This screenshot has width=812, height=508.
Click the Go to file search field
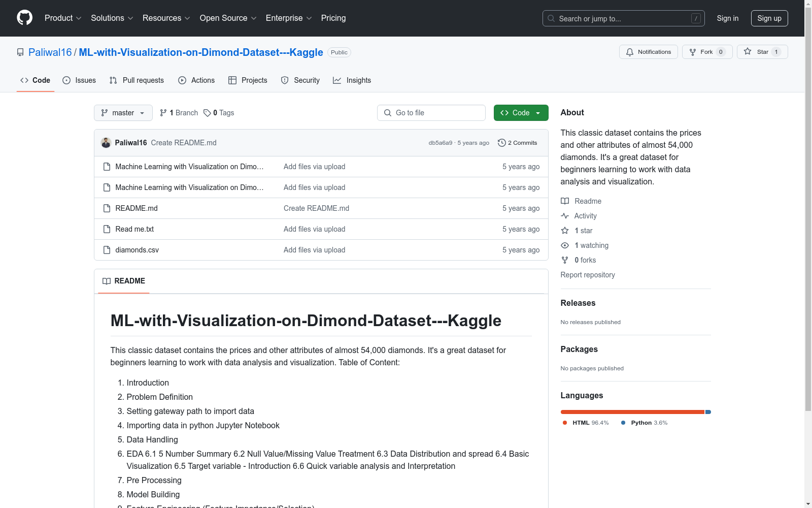(x=431, y=113)
